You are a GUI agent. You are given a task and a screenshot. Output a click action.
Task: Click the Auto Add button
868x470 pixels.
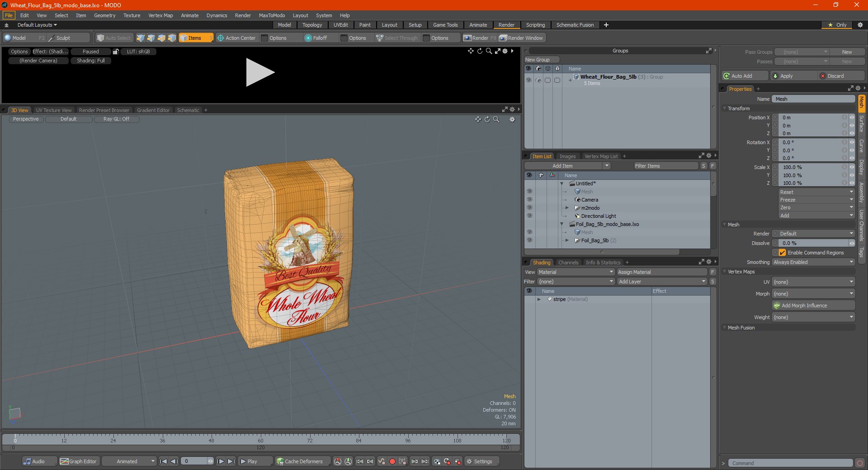pyautogui.click(x=745, y=76)
